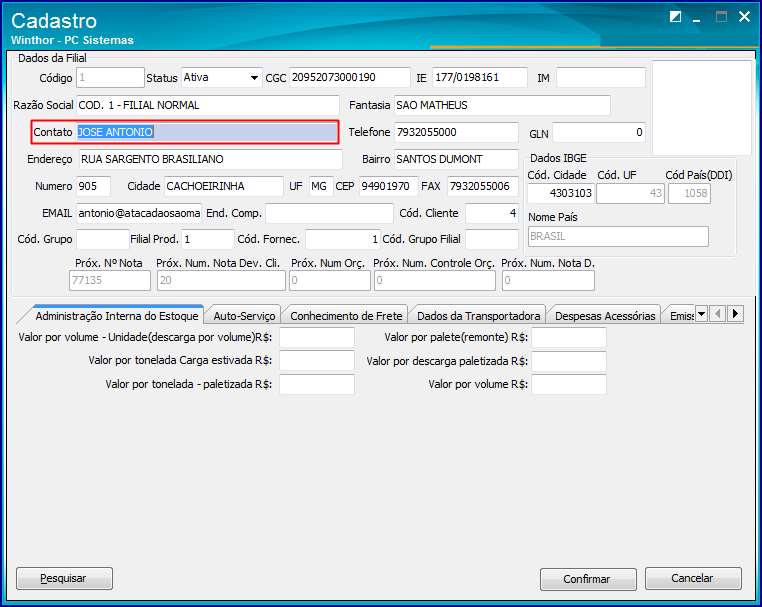Click the Cód. Grupo Filial field
The height and width of the screenshot is (607, 762).
click(492, 239)
